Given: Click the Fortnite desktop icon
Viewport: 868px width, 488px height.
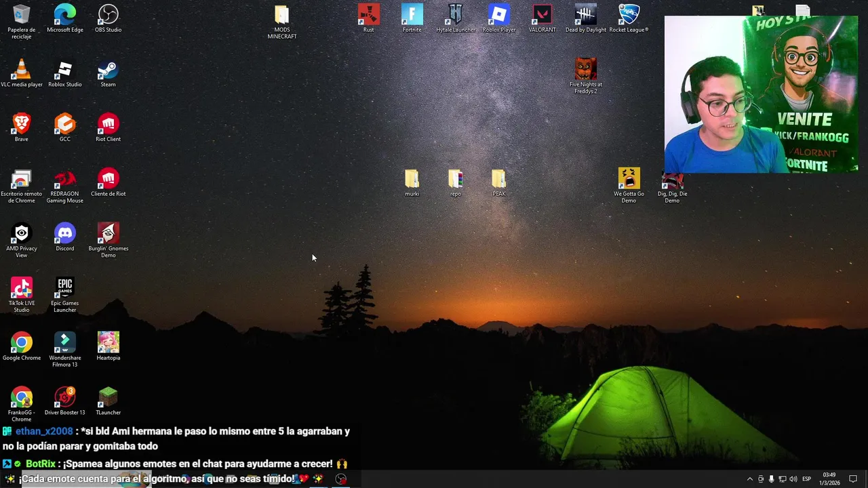Looking at the screenshot, I should click(x=412, y=18).
